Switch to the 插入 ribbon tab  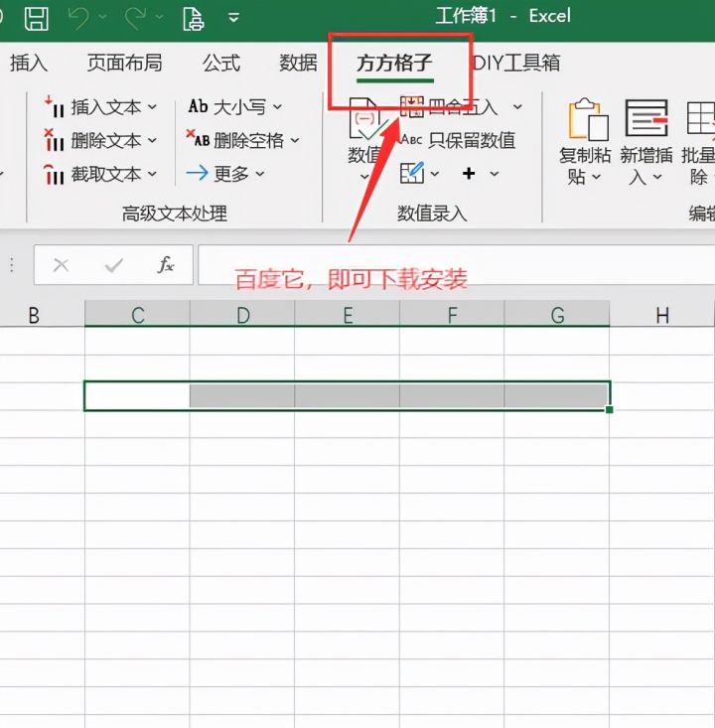point(29,63)
